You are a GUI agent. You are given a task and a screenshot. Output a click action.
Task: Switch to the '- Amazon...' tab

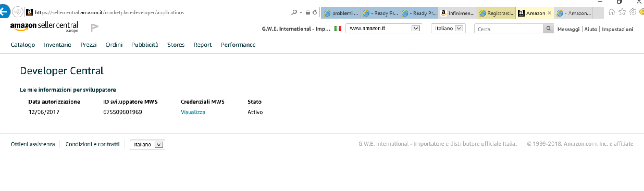(x=573, y=13)
